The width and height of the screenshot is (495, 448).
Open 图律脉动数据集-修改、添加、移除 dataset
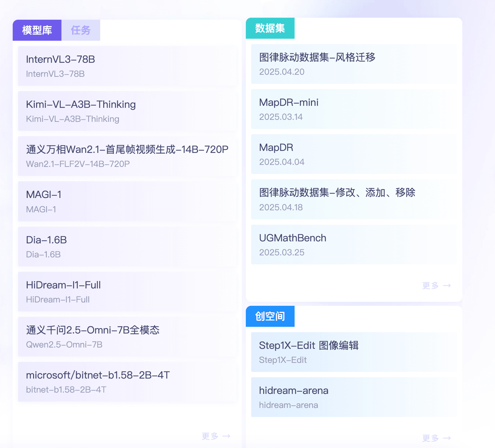354,199
